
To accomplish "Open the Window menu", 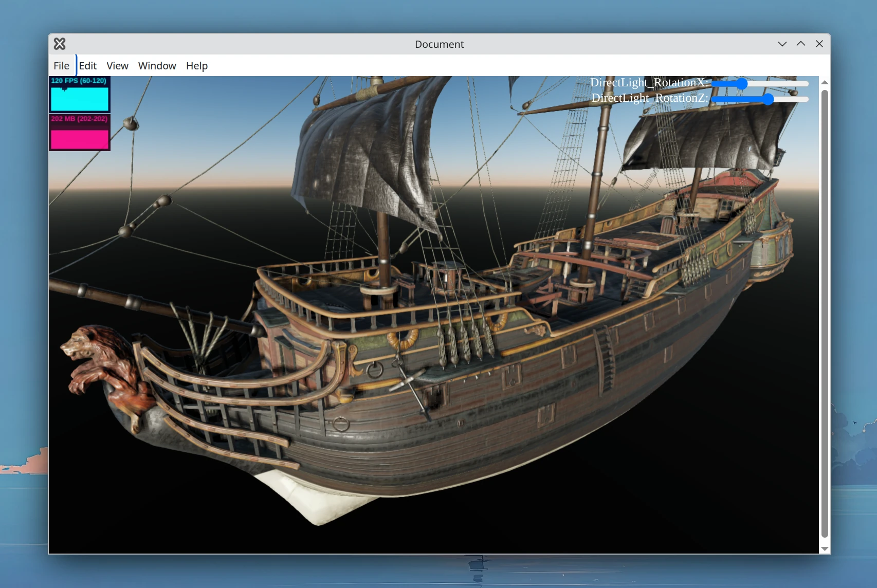I will coord(157,66).
